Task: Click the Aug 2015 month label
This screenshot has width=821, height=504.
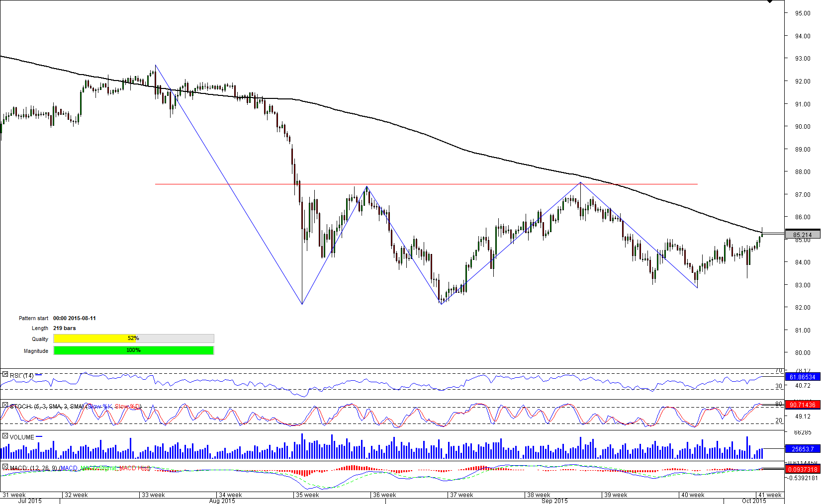Action: click(222, 501)
